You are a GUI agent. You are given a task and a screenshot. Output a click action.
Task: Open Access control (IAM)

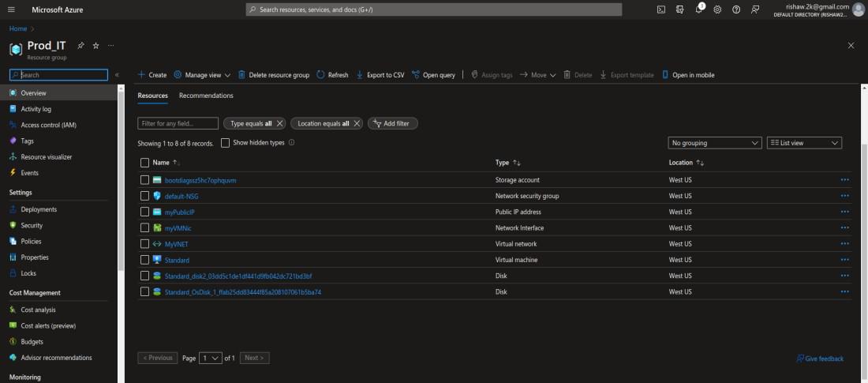pos(49,126)
